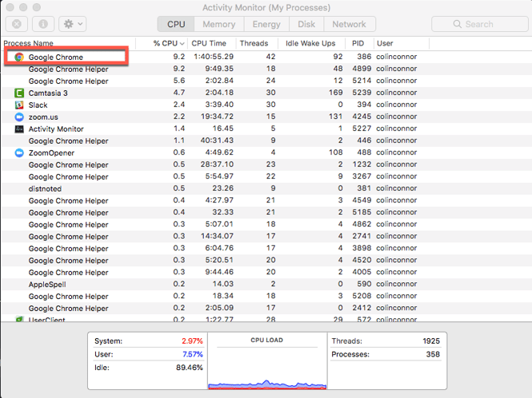Select Google Chrome Helper with PID 5208
Viewport: 532px width, 398px height.
[x=266, y=296]
